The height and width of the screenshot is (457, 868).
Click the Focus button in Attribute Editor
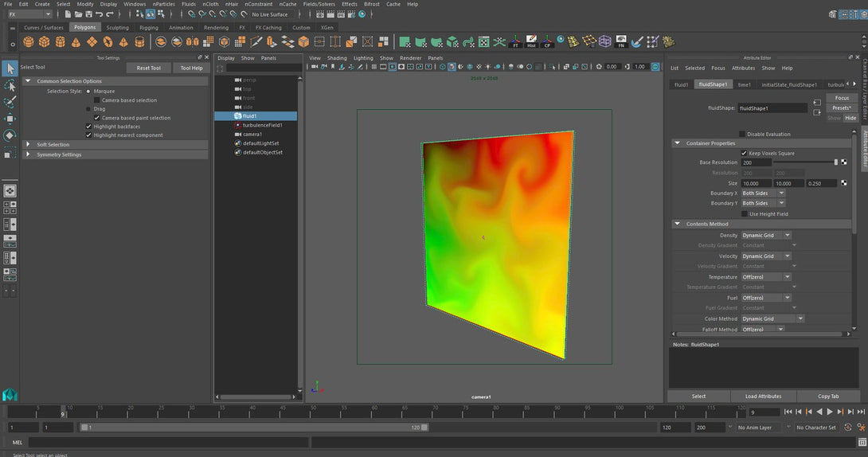coord(842,98)
